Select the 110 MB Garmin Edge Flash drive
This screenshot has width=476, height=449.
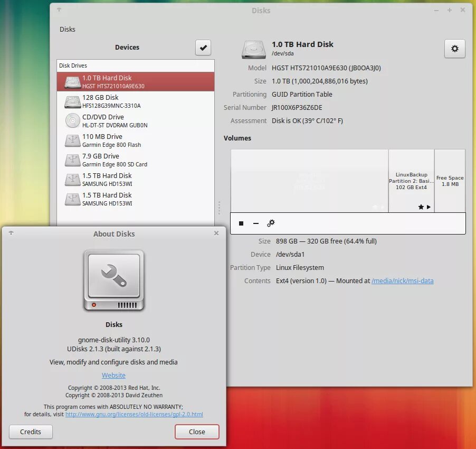tap(136, 141)
